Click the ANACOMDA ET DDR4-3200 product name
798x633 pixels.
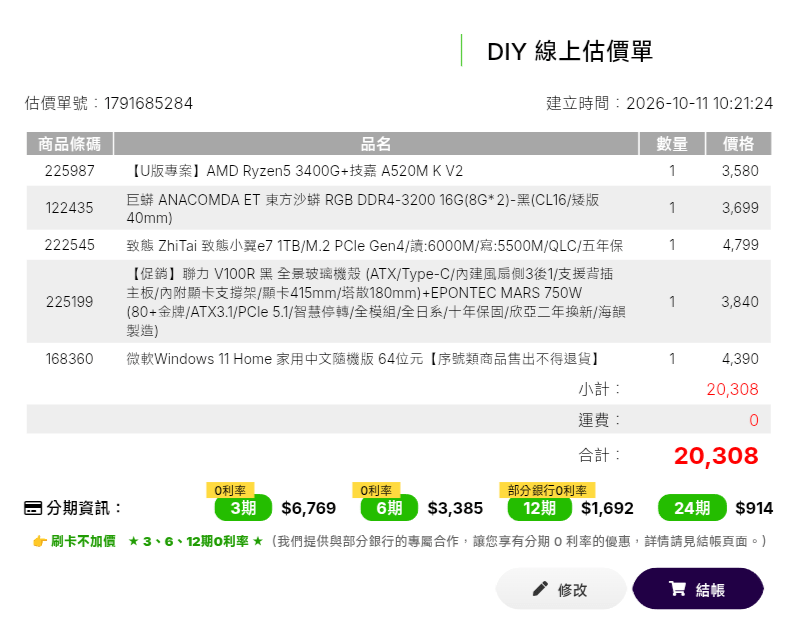pos(363,209)
